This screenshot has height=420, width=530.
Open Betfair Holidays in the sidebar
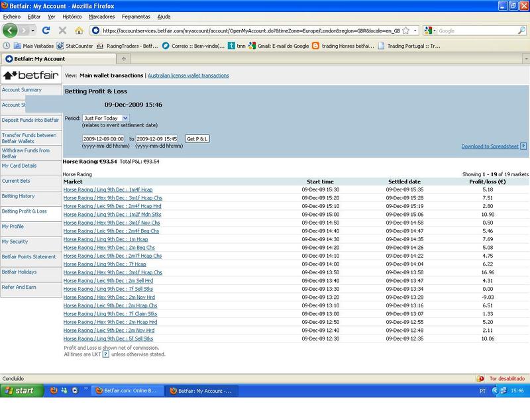click(19, 272)
